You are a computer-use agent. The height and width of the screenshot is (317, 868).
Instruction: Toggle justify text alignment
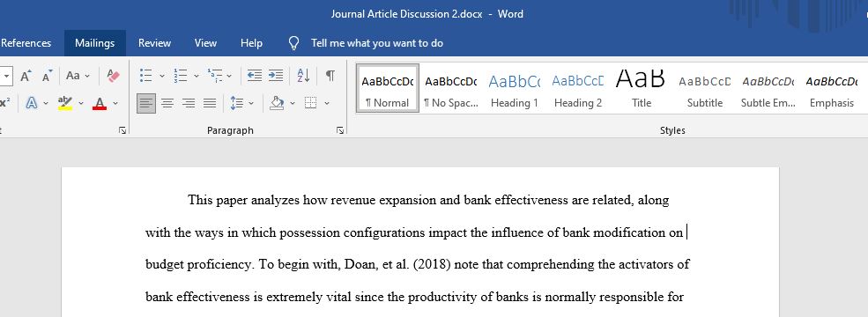(210, 103)
